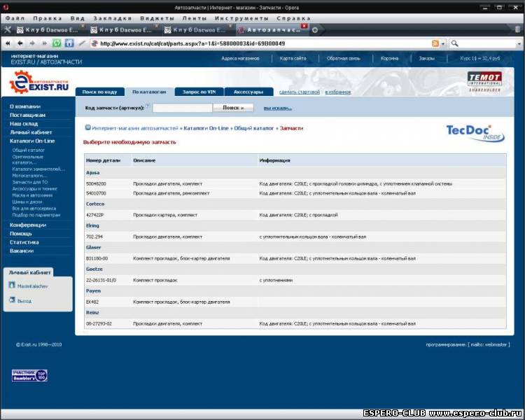Screen dimensions: 525x420
Task: Open Наш склад sidebar link
Action: coord(24,124)
